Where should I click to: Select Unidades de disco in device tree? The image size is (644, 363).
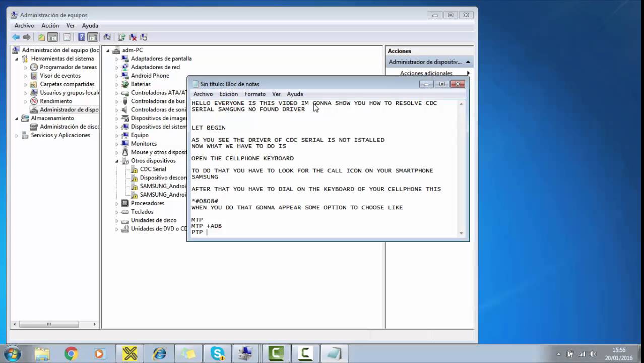tap(154, 221)
